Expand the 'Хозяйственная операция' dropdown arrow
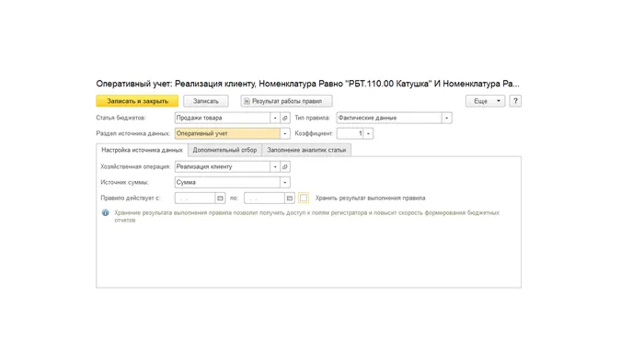Image resolution: width=644 pixels, height=364 pixels. click(275, 166)
